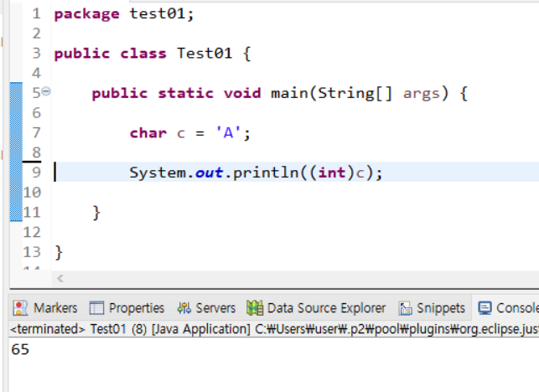The width and height of the screenshot is (539, 392).
Task: Click the 'package' keyword
Action: (86, 14)
